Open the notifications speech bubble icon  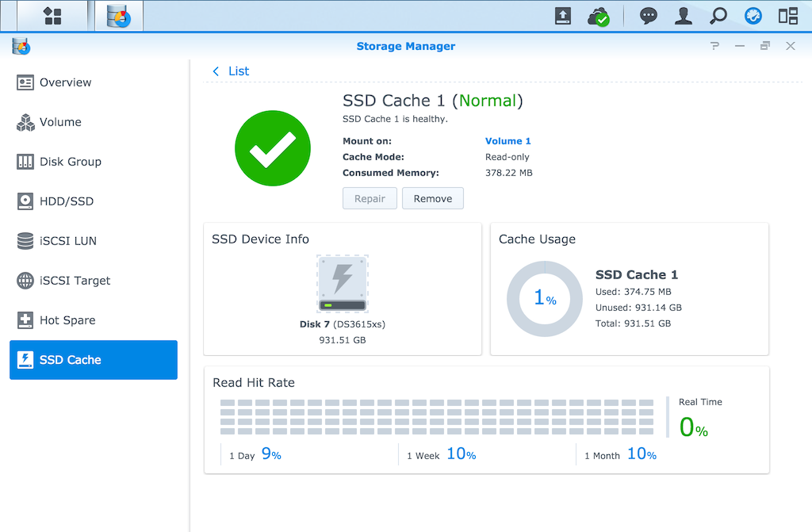(x=649, y=16)
